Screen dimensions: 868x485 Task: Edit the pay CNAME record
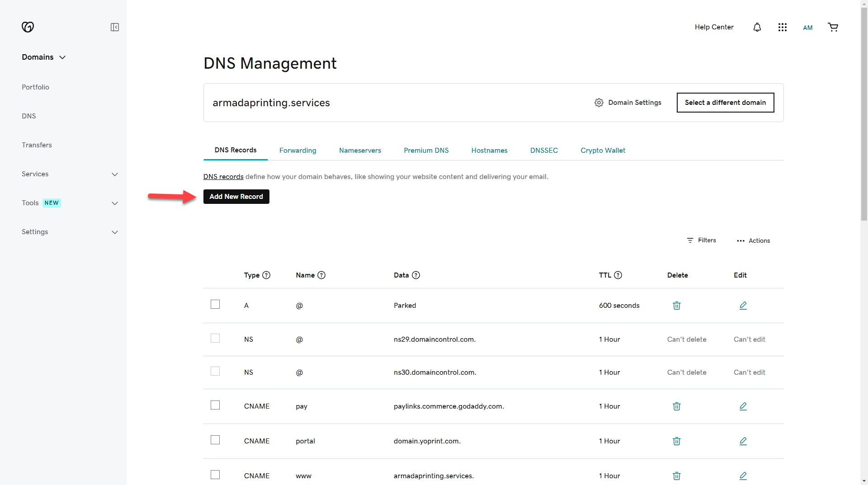pos(743,406)
